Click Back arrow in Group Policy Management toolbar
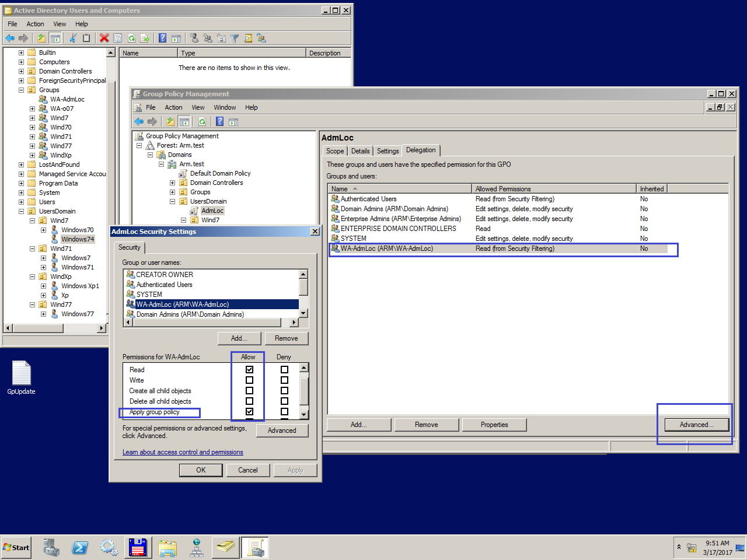The image size is (747, 560). [x=139, y=121]
